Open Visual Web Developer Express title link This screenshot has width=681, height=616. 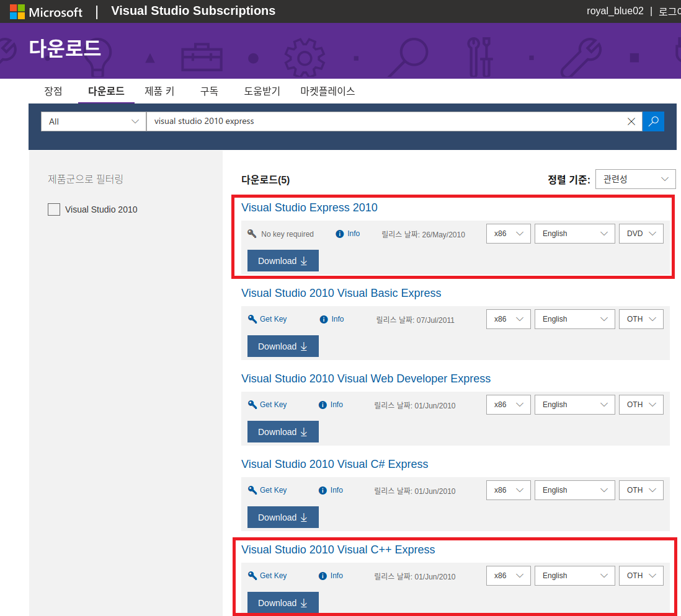point(366,379)
